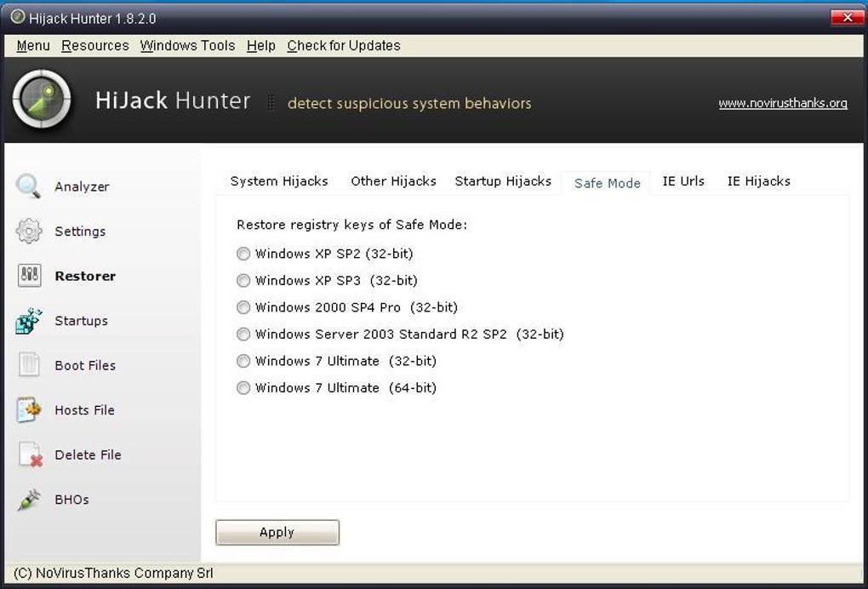Select Windows XP SP2 (32-bit) radio button
This screenshot has height=589, width=868.
243,254
